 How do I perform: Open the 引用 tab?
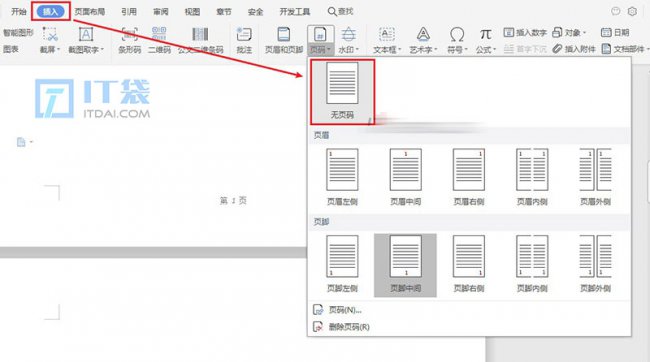pos(129,12)
